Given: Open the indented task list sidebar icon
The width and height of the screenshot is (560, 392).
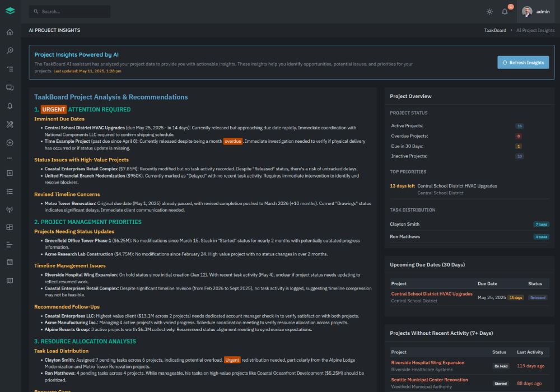Looking at the screenshot, I should click(x=10, y=69).
